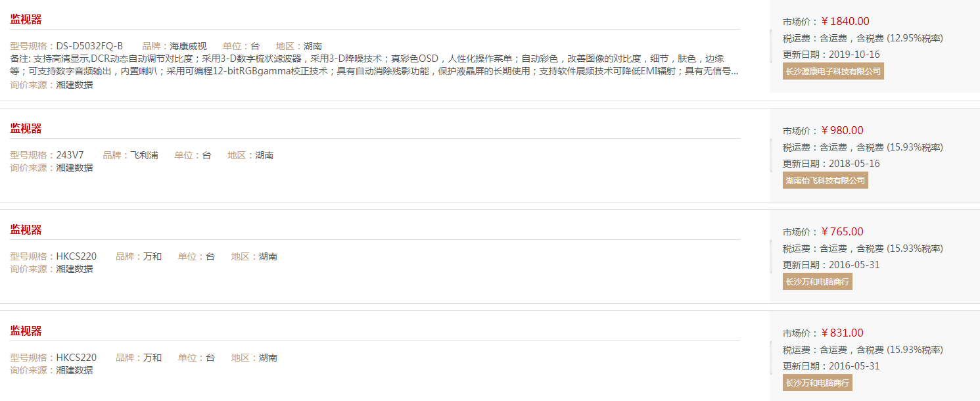Viewport: 980px width, 401px height.
Task: Click the brand 飞利浦
Action: tap(144, 155)
